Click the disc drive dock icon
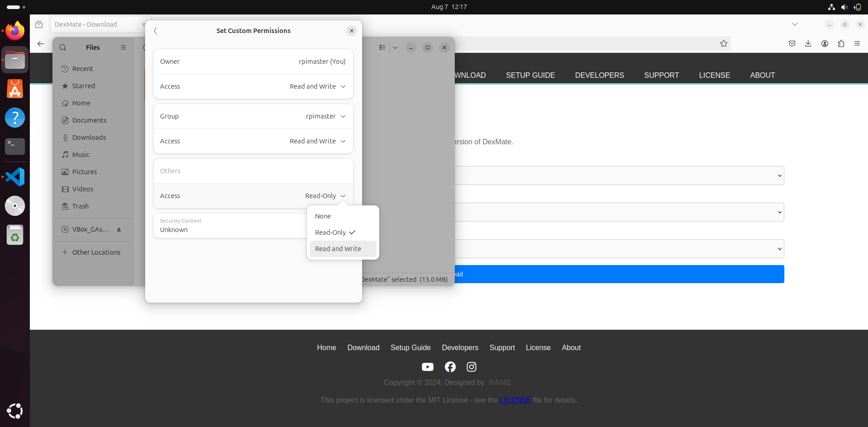The height and width of the screenshot is (427, 868). coord(15,206)
